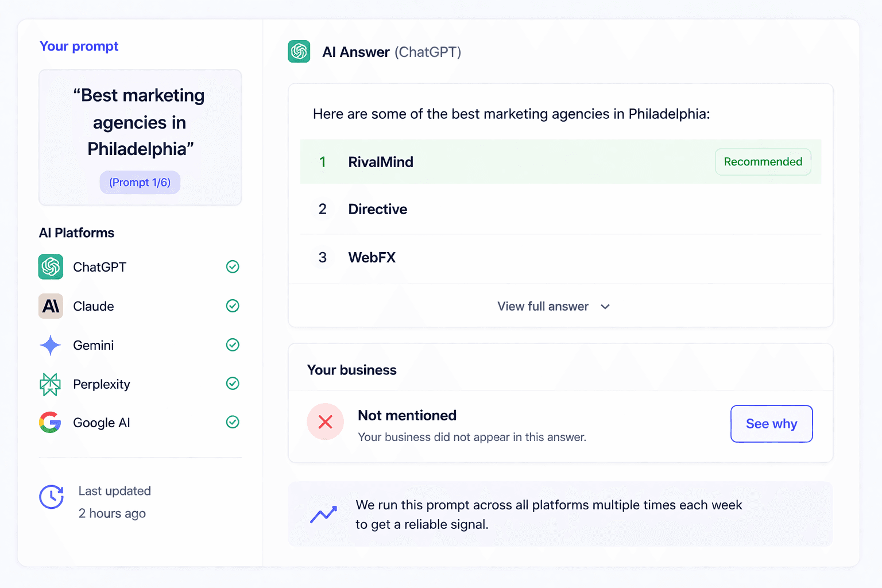Click rank number 1 in RivalMind row
The height and width of the screenshot is (588, 882).
pyautogui.click(x=323, y=162)
